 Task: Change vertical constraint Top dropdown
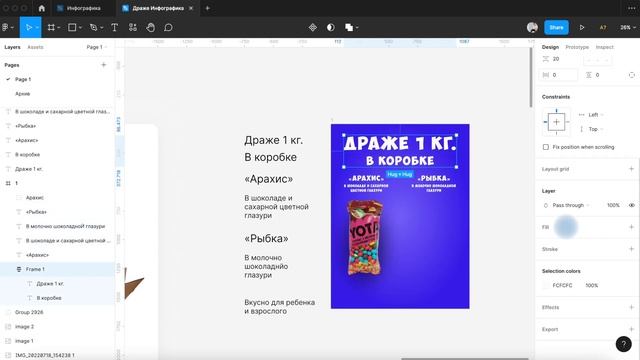pos(596,129)
